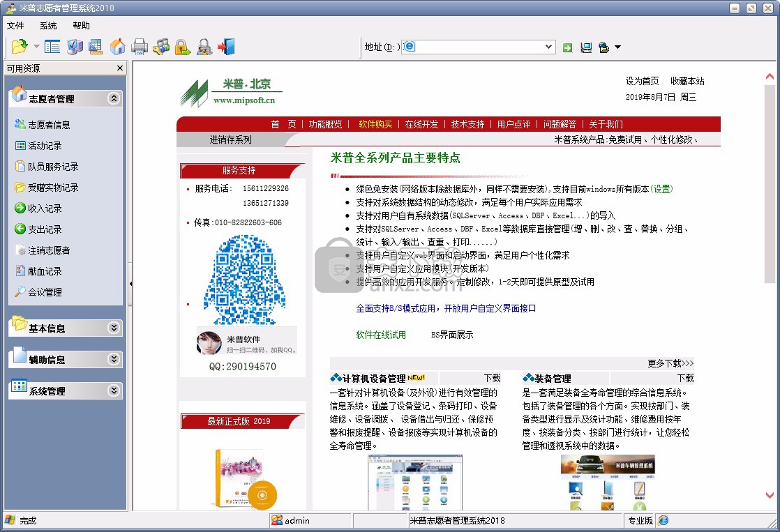The width and height of the screenshot is (780, 532).
Task: Expand the address combo box dropdown
Action: (x=548, y=47)
